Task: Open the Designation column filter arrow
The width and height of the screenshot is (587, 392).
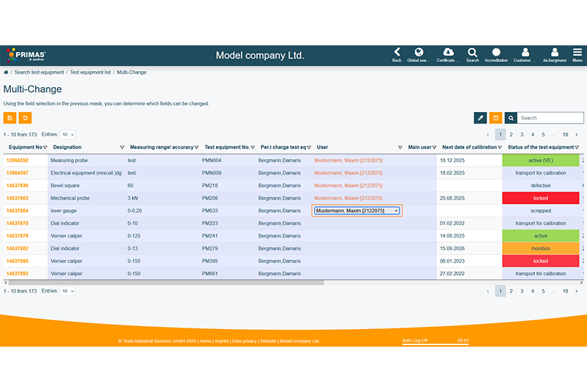Action: 121,148
